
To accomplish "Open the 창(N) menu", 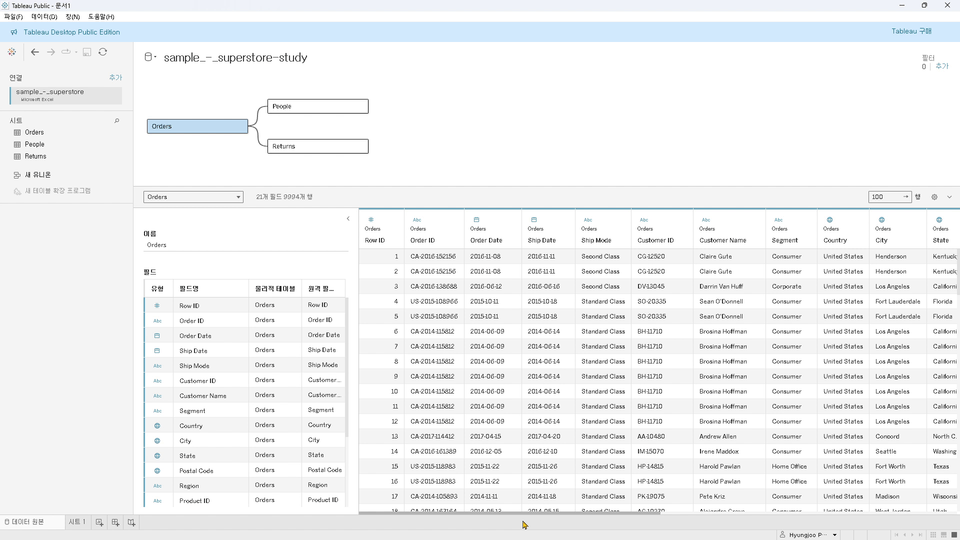I will point(73,17).
